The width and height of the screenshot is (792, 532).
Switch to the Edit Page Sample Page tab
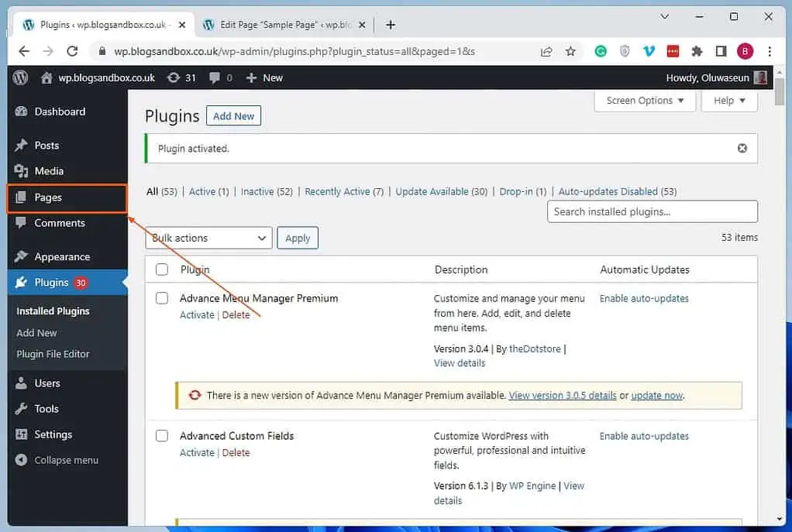(x=284, y=25)
